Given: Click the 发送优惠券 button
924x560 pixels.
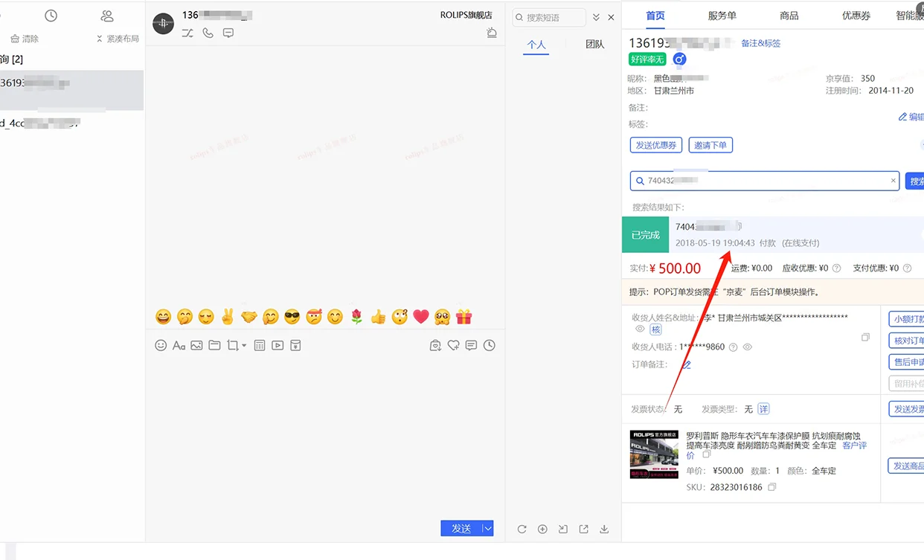Looking at the screenshot, I should (x=655, y=145).
